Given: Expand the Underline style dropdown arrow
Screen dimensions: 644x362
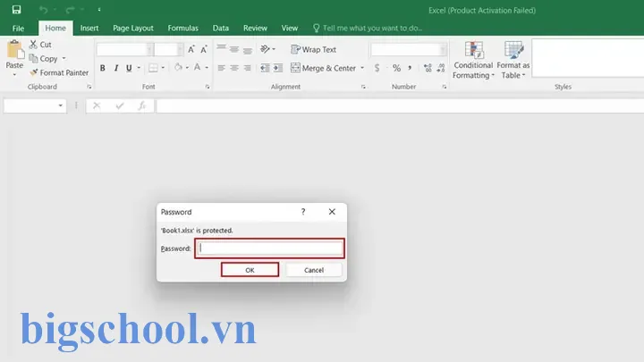Looking at the screenshot, I should [x=139, y=68].
